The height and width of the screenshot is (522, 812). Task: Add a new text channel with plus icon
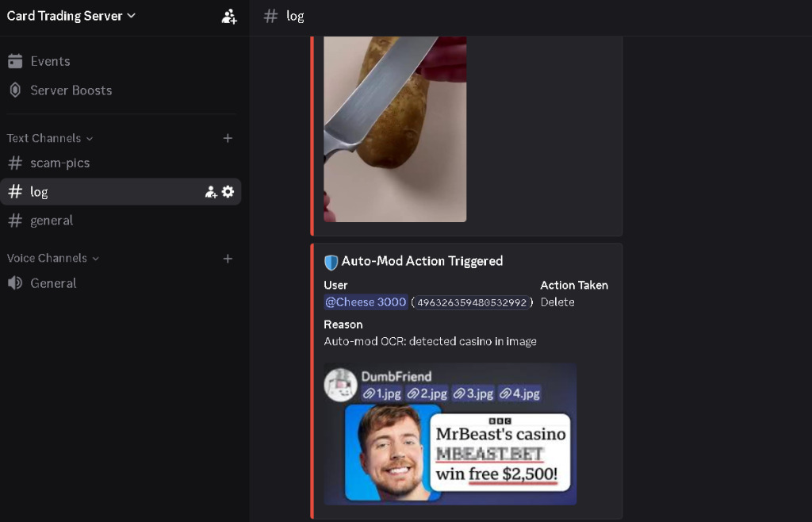coord(228,138)
